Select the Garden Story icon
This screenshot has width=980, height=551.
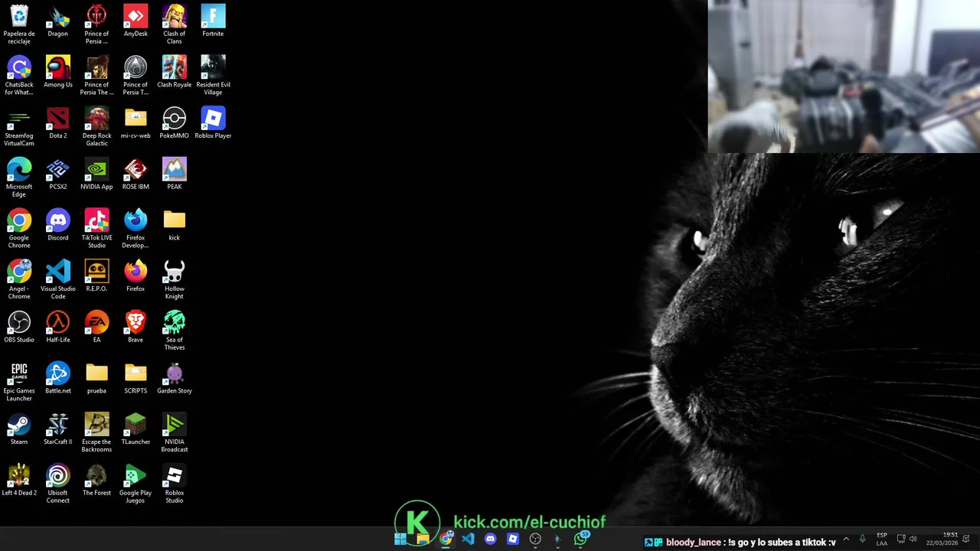coord(174,378)
